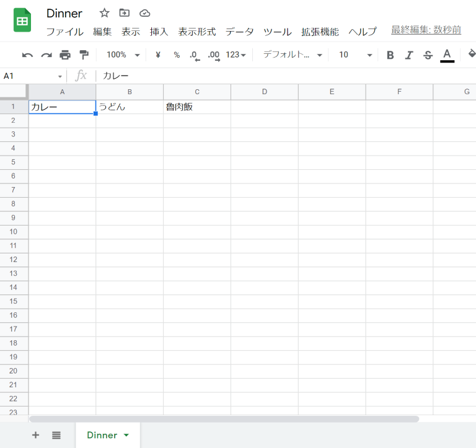476x448 pixels.
Task: Select cell C1 containing 魯肉飯
Action: 196,107
